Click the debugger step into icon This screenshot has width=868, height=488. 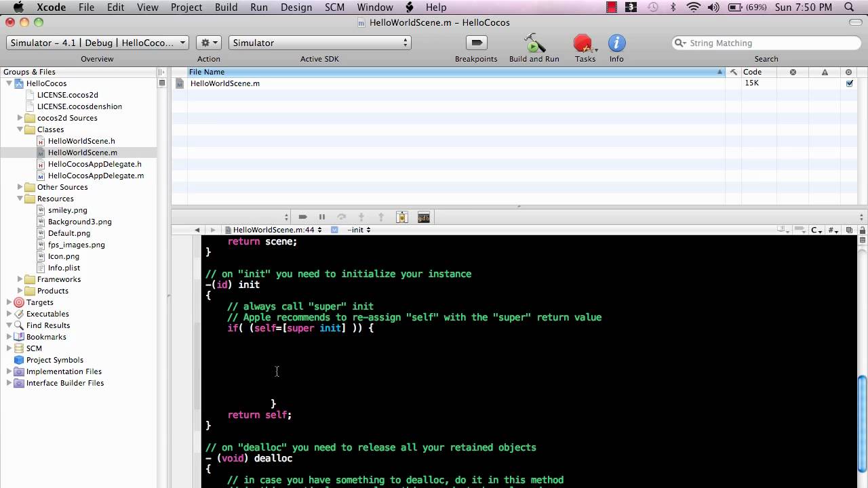pyautogui.click(x=361, y=217)
